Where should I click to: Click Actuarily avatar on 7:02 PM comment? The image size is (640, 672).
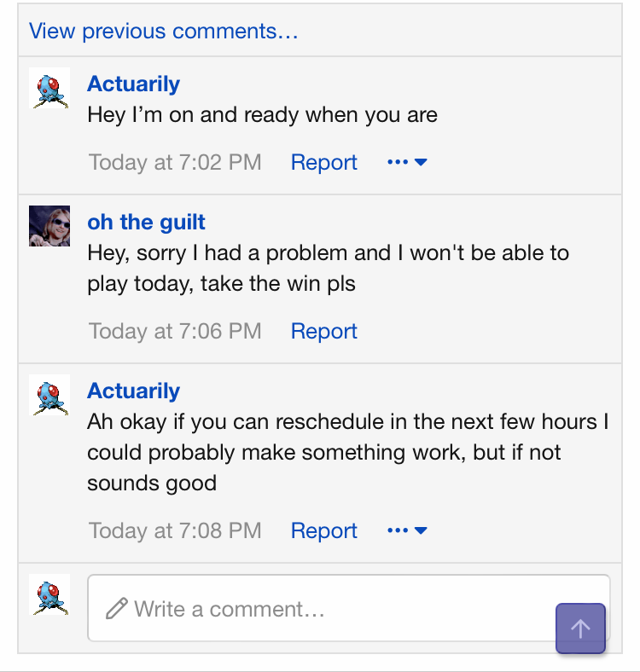(x=49, y=88)
